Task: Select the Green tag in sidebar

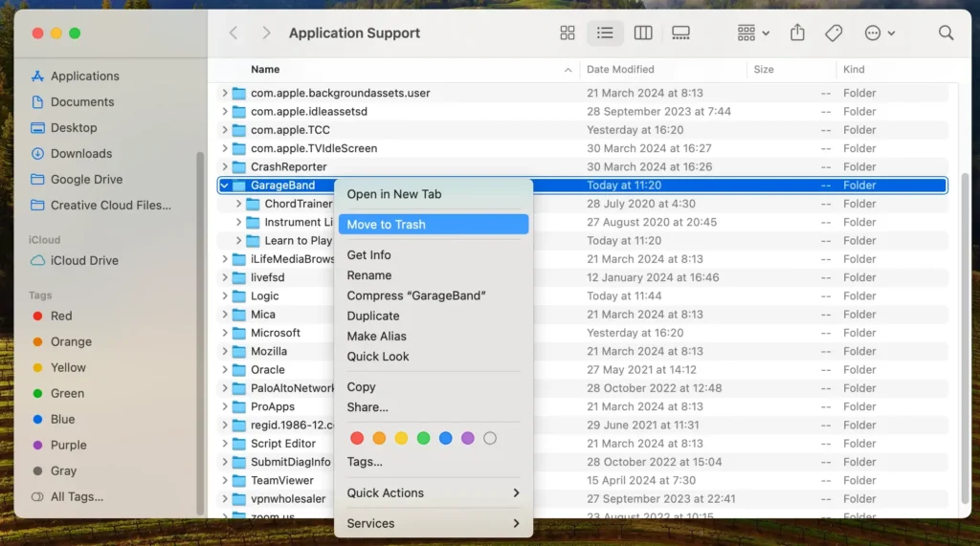Action: [x=57, y=394]
